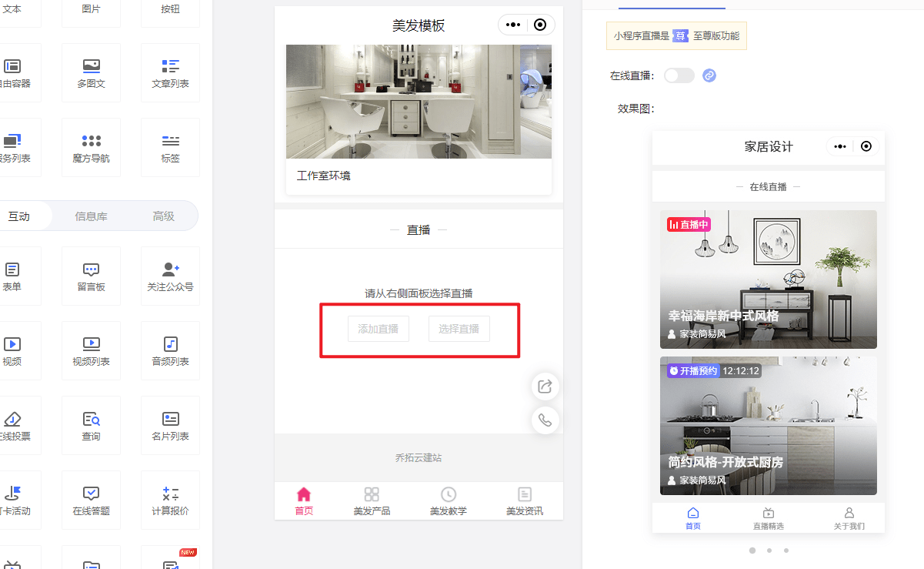Enable the 在线直播 toggle switch
This screenshot has height=569, width=924.
tap(679, 75)
